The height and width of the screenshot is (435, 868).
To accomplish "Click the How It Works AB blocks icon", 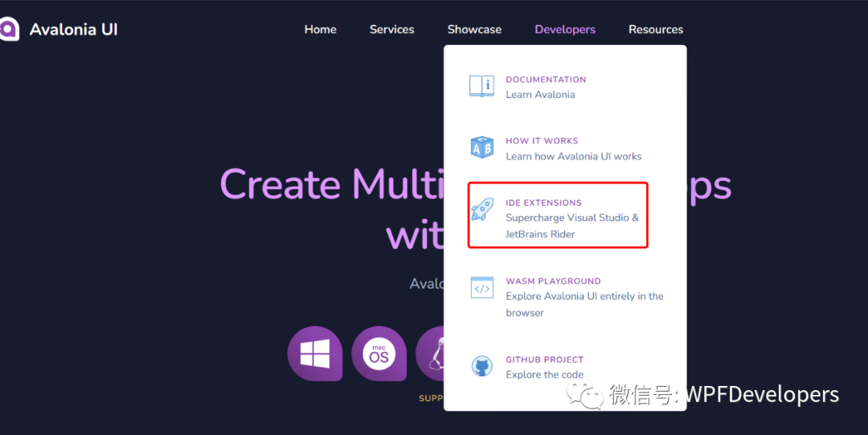I will click(x=481, y=148).
